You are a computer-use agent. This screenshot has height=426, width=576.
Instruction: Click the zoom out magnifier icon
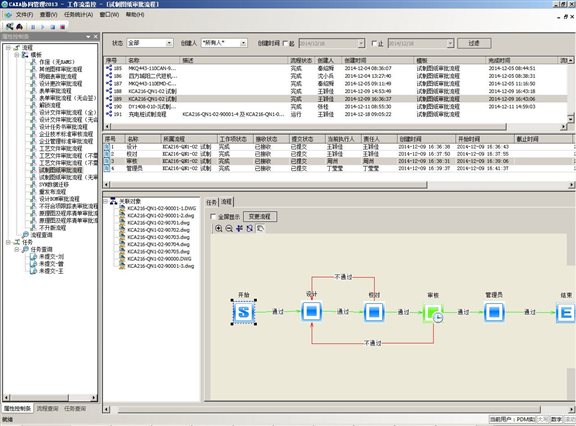(x=229, y=228)
